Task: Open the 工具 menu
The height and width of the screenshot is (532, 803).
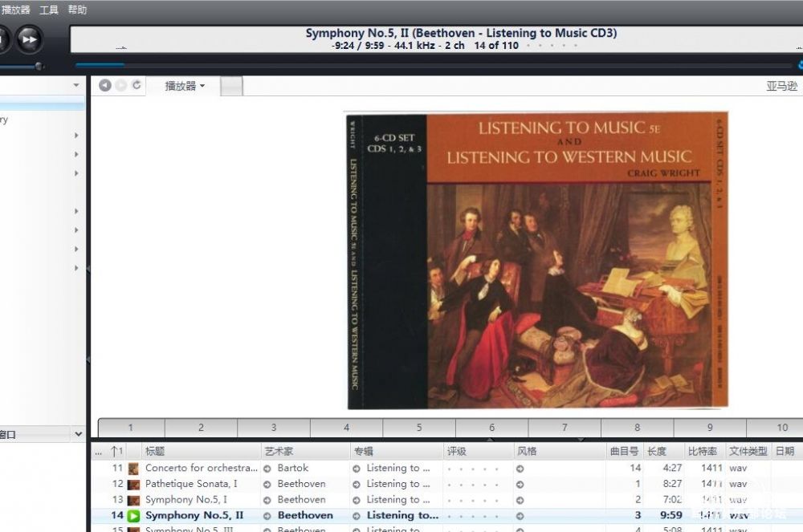Action: [49, 10]
